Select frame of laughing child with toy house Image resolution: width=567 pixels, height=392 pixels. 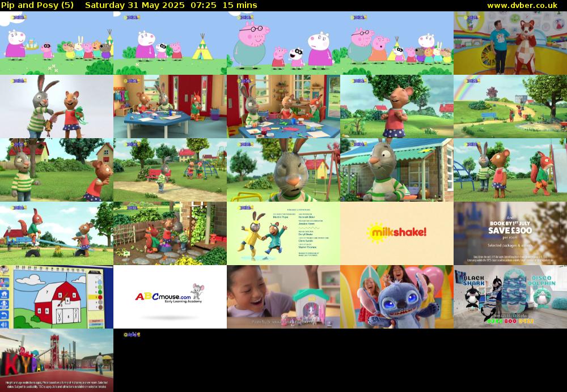tap(283, 297)
